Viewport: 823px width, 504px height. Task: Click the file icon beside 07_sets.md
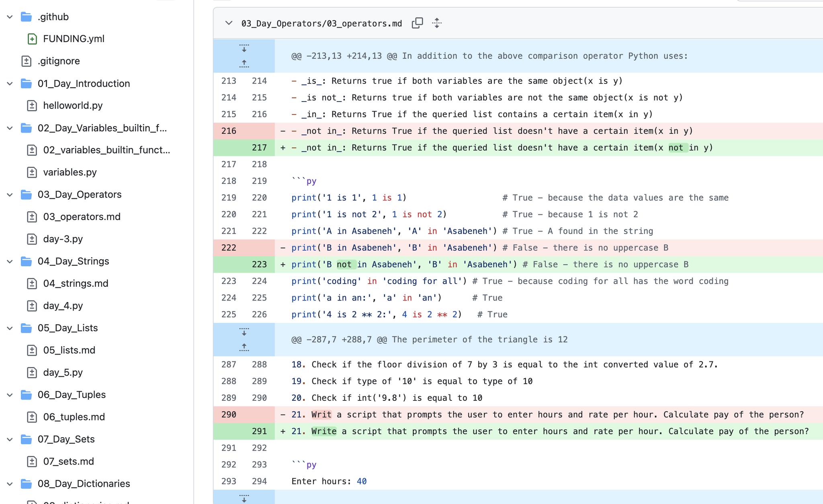tap(32, 461)
